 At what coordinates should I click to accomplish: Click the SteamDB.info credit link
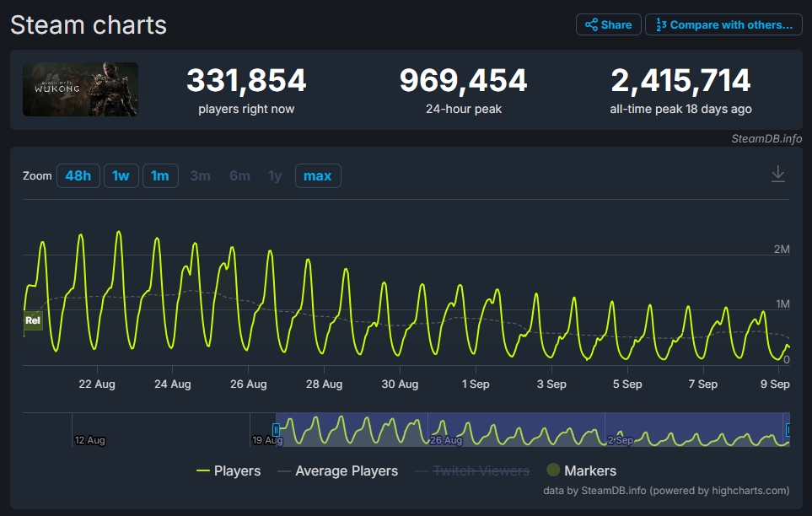click(x=766, y=138)
